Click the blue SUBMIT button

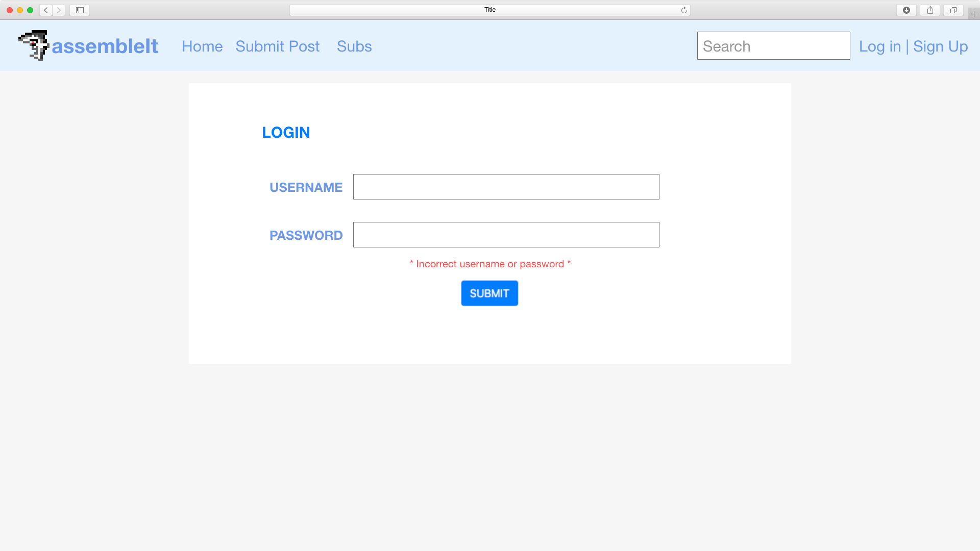click(489, 293)
